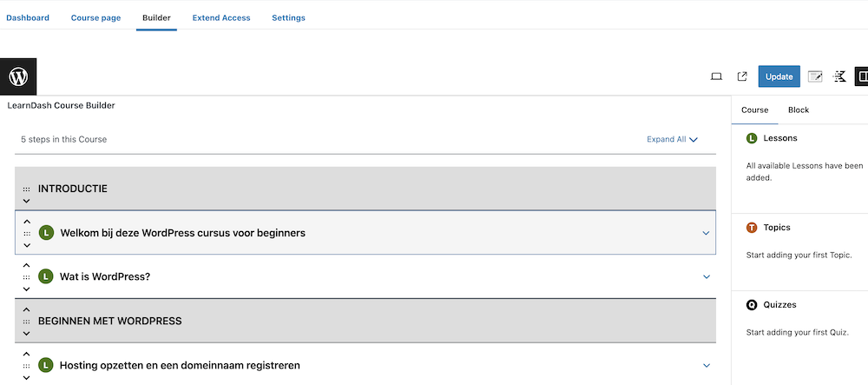868x385 pixels.
Task: Click the pencil edit panel icon
Action: pyautogui.click(x=815, y=76)
